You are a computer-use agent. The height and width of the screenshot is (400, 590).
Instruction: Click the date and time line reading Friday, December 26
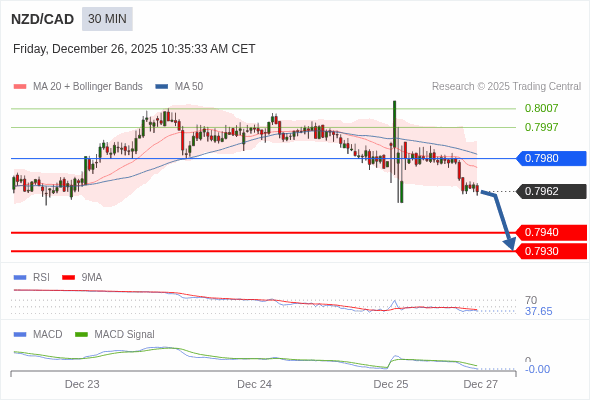tap(134, 49)
